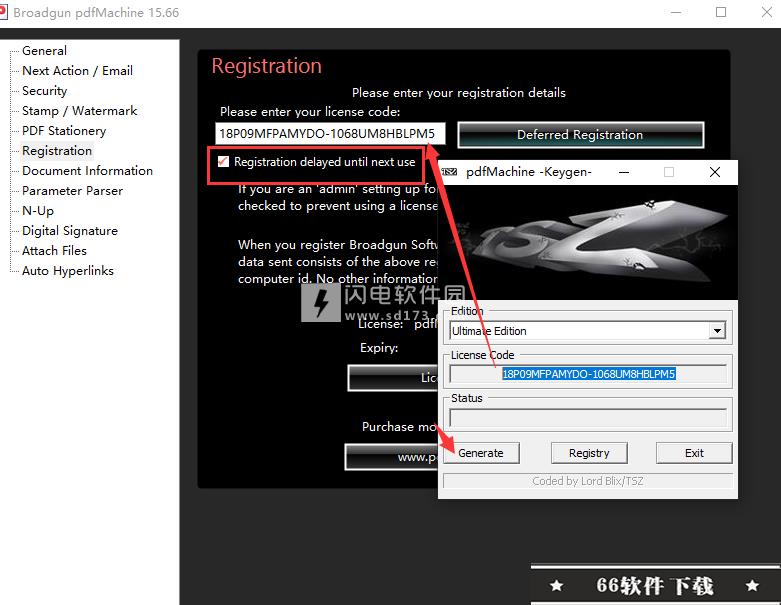Toggle Registration delayed until next use checkbox

click(x=223, y=161)
